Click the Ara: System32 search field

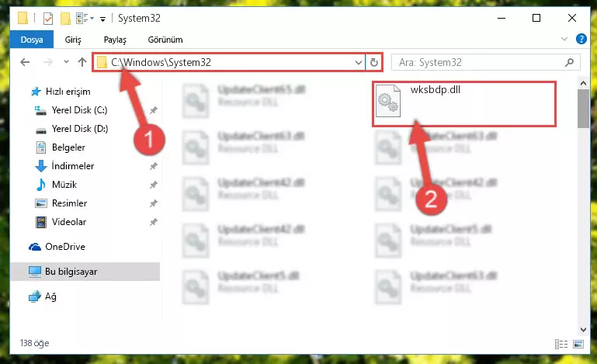coord(481,62)
